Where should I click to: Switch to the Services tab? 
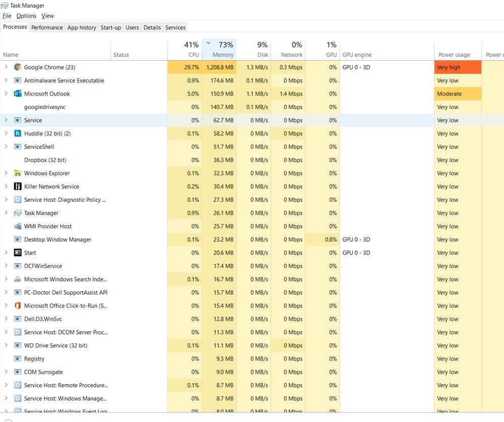175,27
